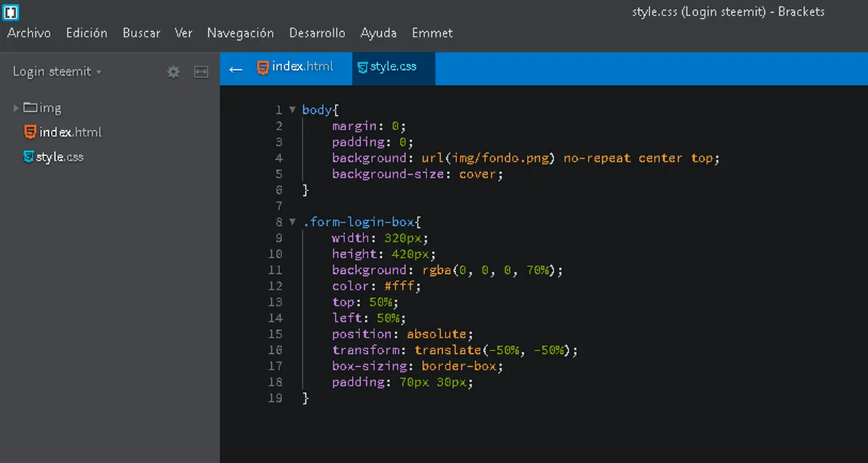The image size is (868, 463).
Task: Open project settings gear in sidebar
Action: point(174,72)
